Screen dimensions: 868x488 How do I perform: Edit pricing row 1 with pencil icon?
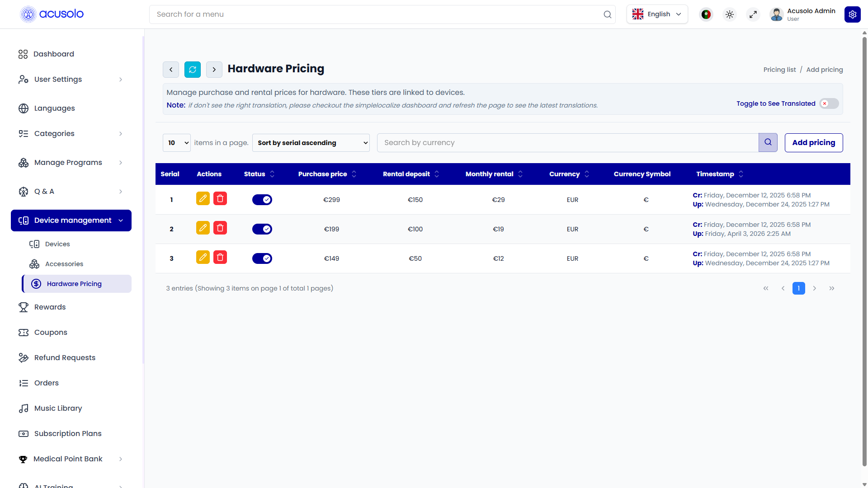(x=203, y=198)
